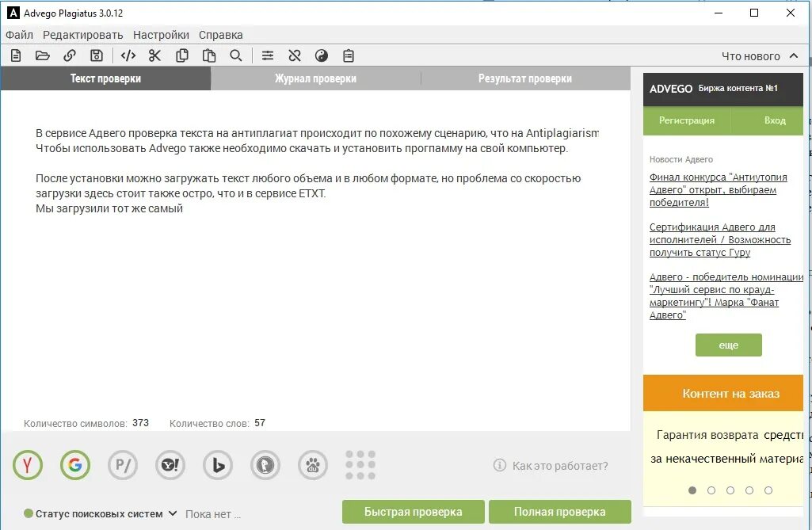
Task: Toggle the P/ search engine
Action: (x=123, y=465)
